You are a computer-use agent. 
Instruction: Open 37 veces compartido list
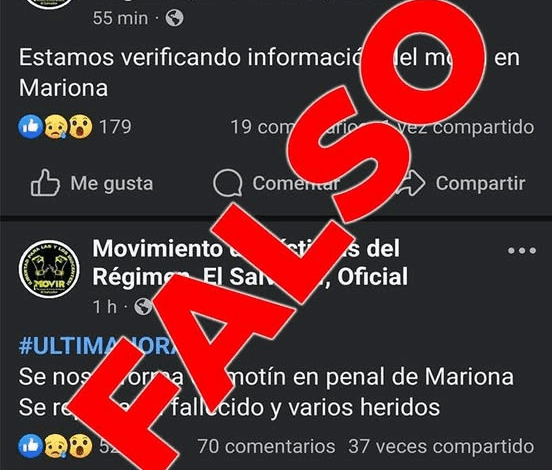point(441,446)
